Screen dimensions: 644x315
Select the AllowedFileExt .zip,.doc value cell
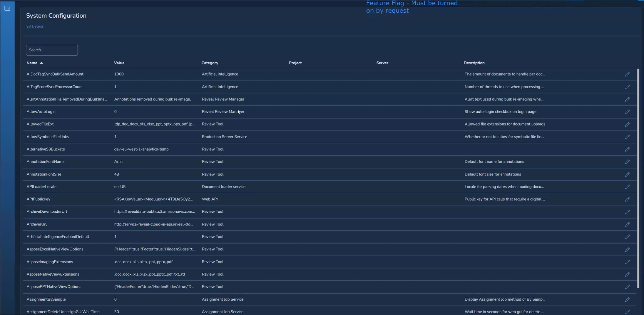pyautogui.click(x=154, y=124)
